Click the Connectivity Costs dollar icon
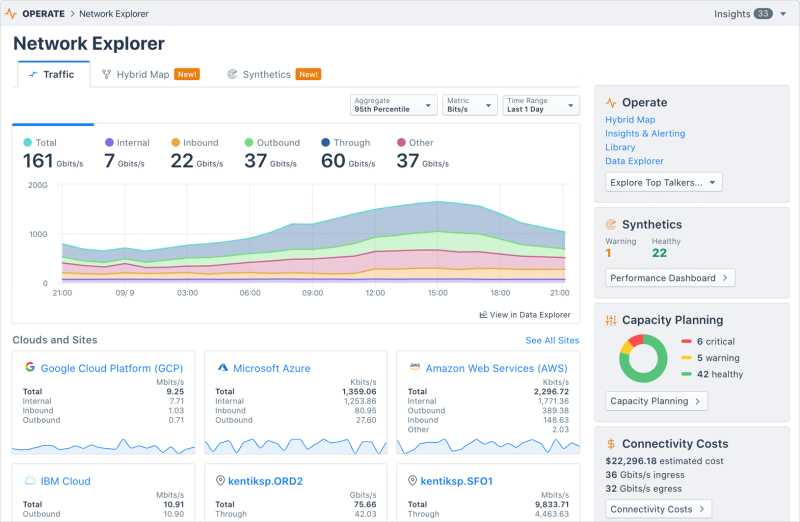Image resolution: width=800 pixels, height=522 pixels. pyautogui.click(x=611, y=444)
